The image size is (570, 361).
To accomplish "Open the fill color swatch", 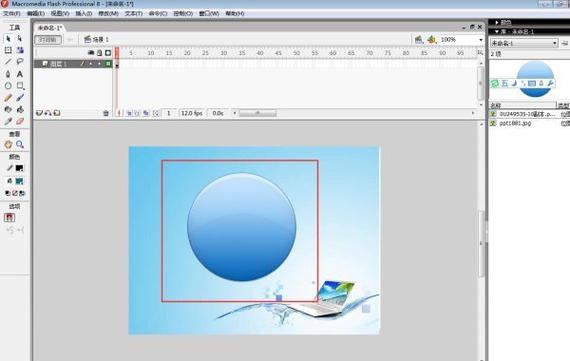I will pos(19,181).
